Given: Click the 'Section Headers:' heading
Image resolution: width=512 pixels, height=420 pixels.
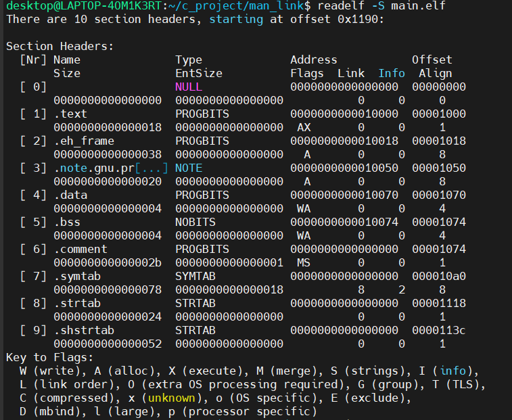Looking at the screenshot, I should coord(60,47).
